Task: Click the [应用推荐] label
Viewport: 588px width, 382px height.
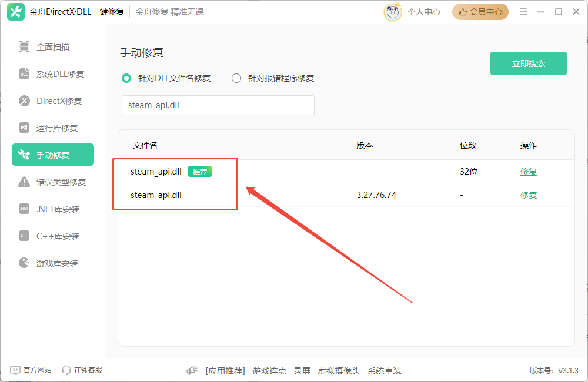Action: tap(225, 371)
